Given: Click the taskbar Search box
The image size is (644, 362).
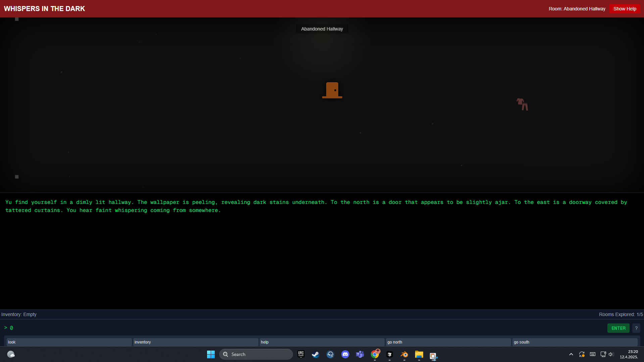Looking at the screenshot, I should 256,354.
